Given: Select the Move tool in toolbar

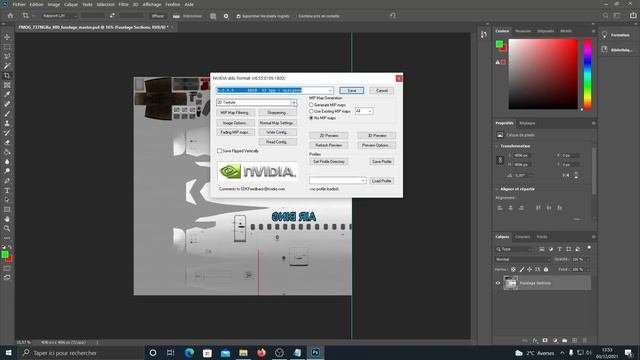Looking at the screenshot, I should (x=7, y=37).
